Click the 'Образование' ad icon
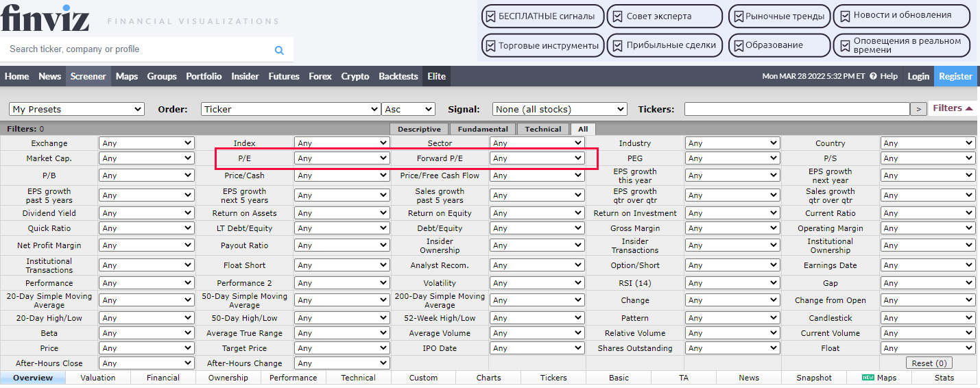Screen dimensions: 980x388 pos(739,46)
